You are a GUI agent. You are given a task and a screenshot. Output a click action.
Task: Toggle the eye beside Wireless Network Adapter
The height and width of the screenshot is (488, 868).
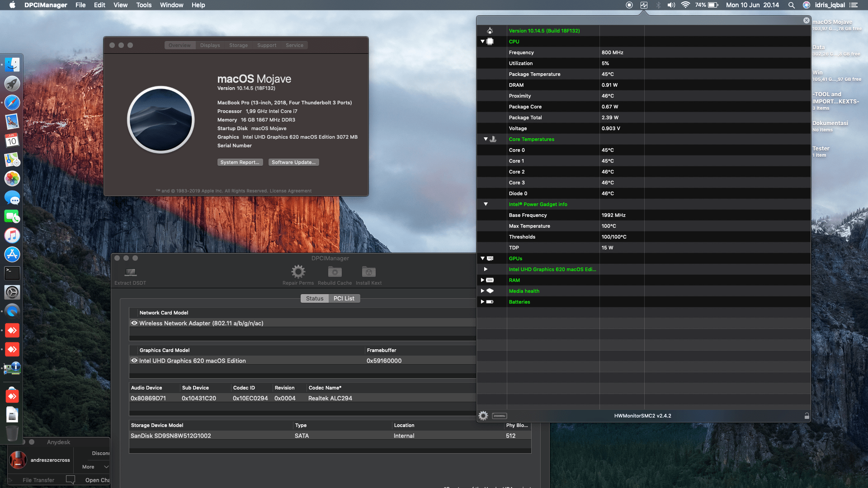[134, 323]
